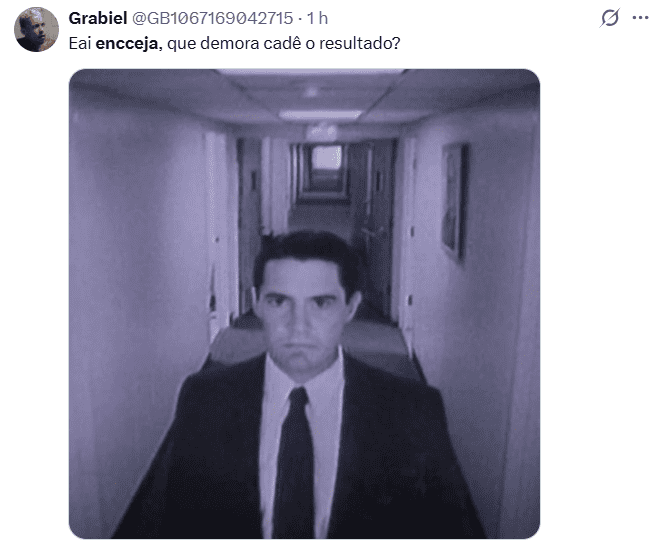This screenshot has height=544, width=661.
Task: Open the post via 1 h timestamp
Action: coord(317,18)
